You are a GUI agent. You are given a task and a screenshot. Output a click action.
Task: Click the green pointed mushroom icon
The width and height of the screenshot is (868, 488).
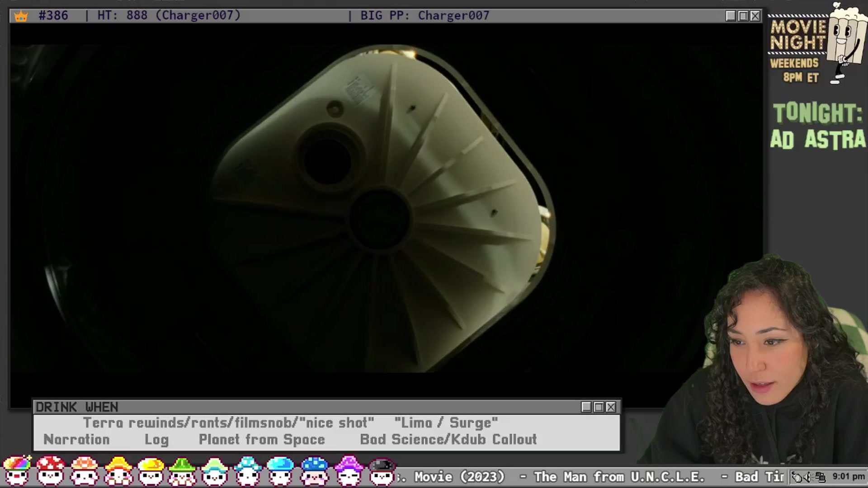183,471
